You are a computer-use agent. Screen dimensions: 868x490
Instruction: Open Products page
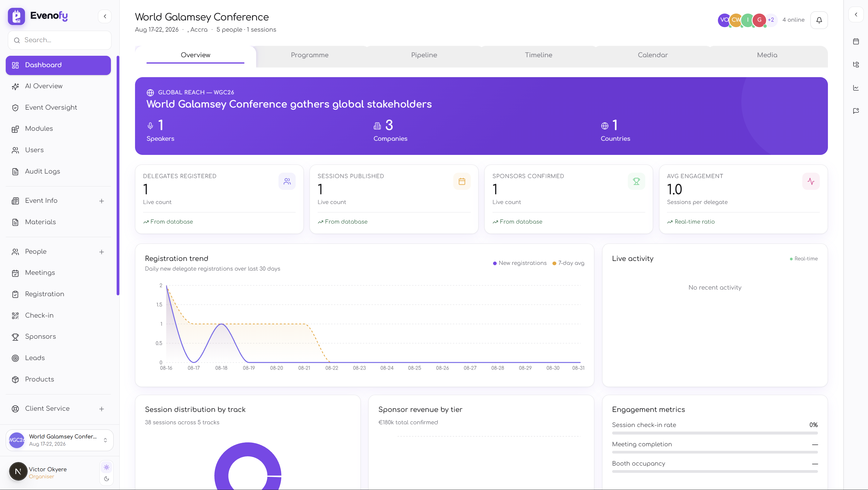tap(58, 379)
